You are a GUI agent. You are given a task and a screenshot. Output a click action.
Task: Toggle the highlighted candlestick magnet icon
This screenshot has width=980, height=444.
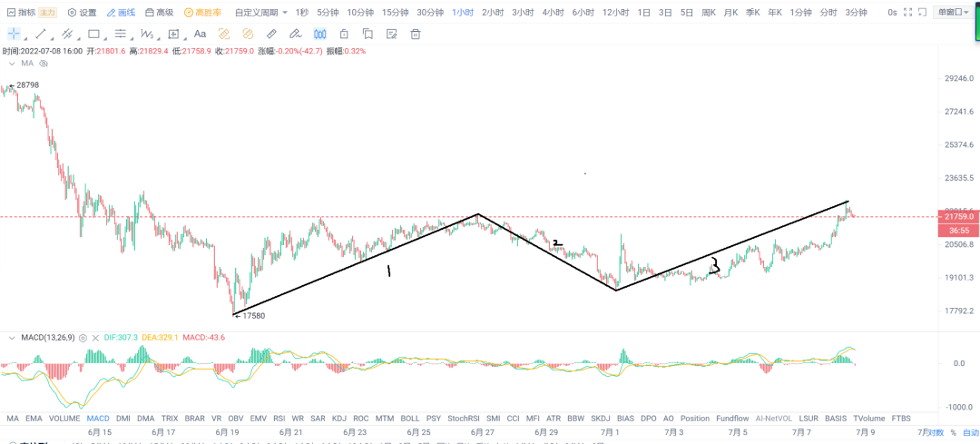(x=320, y=34)
